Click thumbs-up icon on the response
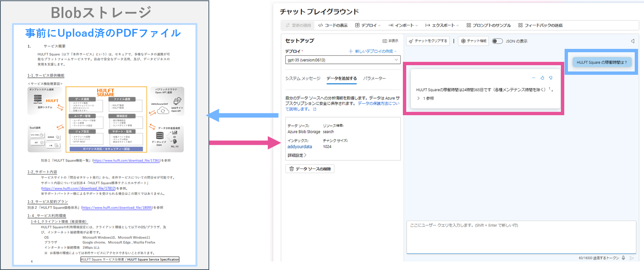Viewport: 644px width, 270px height. [x=542, y=78]
